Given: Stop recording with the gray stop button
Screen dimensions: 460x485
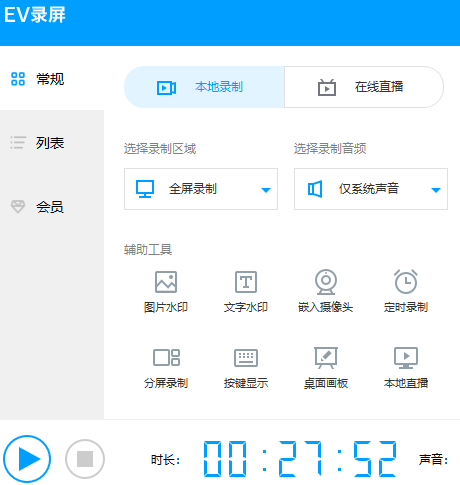Looking at the screenshot, I should point(85,459).
